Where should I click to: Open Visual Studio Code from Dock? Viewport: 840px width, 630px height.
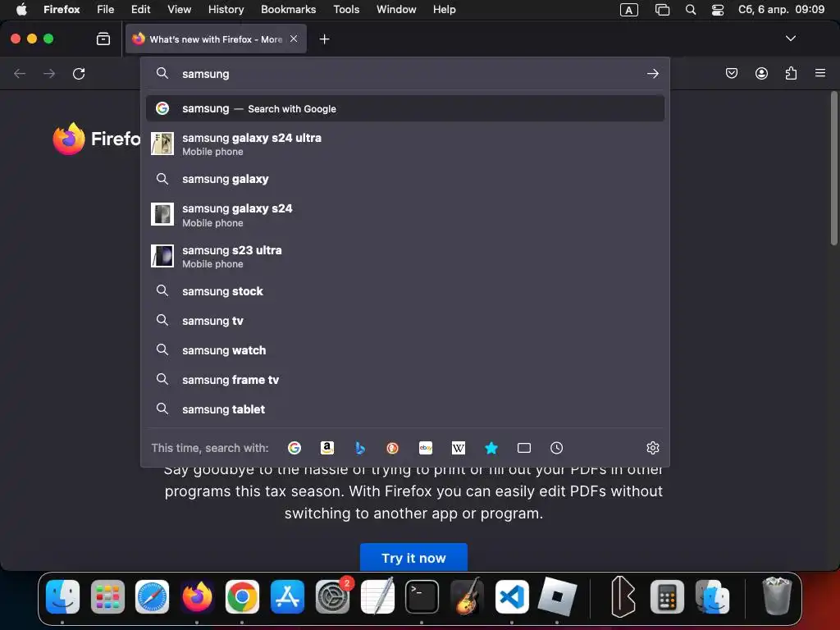point(512,596)
